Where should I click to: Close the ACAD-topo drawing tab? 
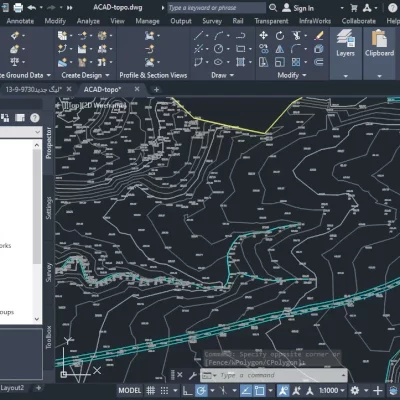[137, 89]
